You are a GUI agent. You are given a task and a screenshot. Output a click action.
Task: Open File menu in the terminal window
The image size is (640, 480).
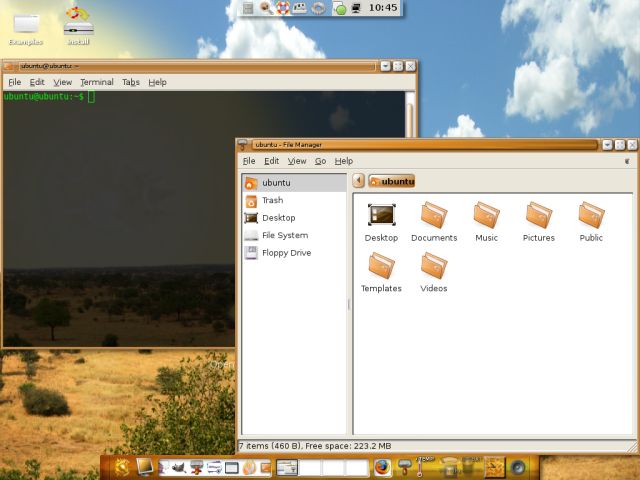(15, 82)
